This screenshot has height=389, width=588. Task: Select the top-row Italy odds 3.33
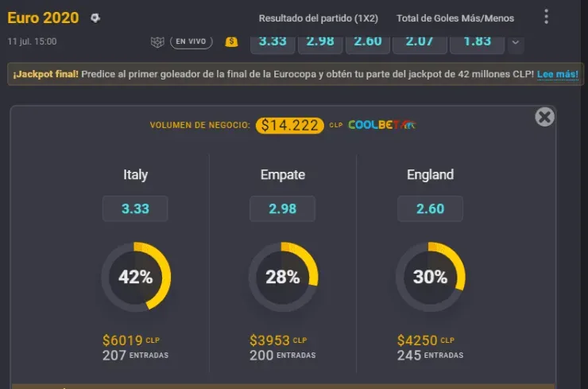click(273, 41)
